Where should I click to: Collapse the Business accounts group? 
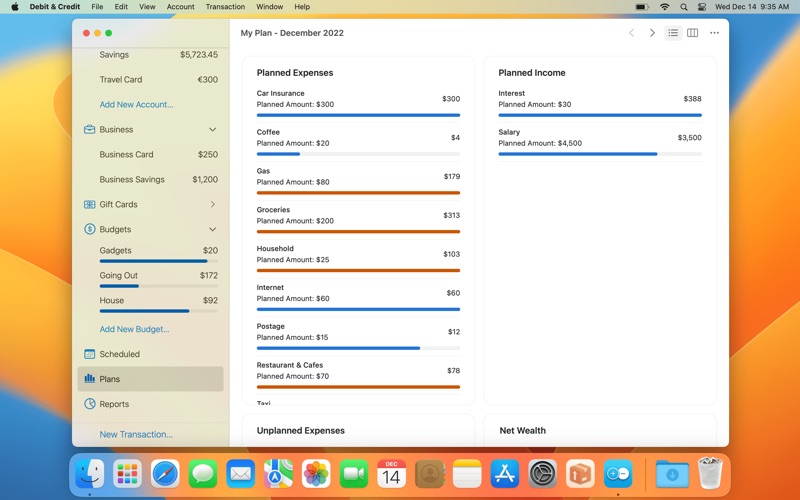[212, 129]
